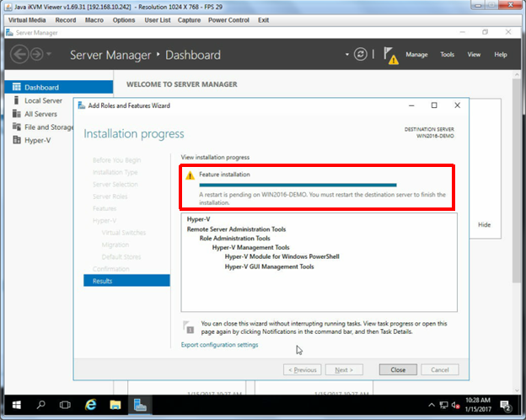Image resolution: width=526 pixels, height=420 pixels.
Task: Click the feature installation warning icon
Action: point(190,175)
